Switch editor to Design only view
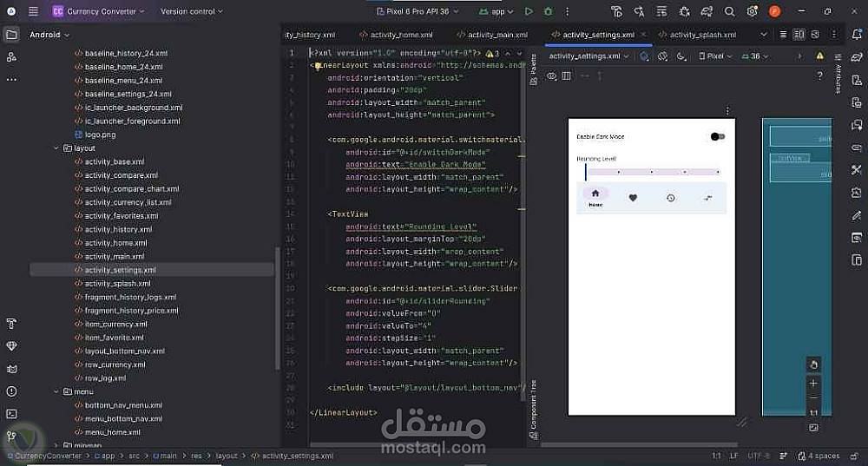The height and width of the screenshot is (466, 868). tap(815, 35)
